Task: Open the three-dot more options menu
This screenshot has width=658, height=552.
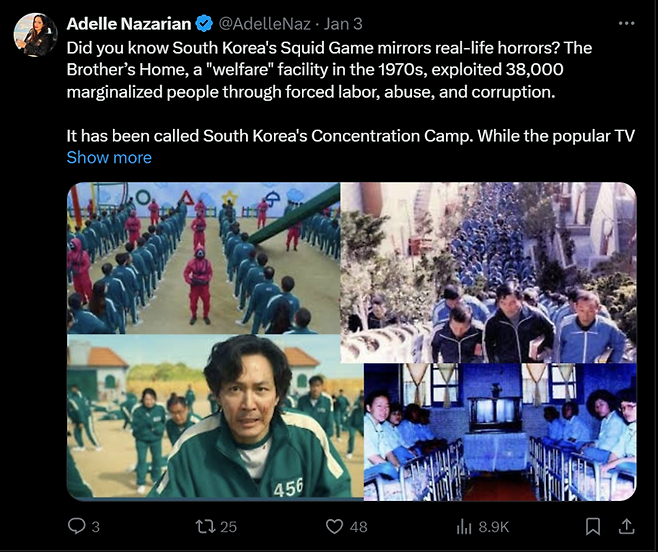Action: [627, 24]
